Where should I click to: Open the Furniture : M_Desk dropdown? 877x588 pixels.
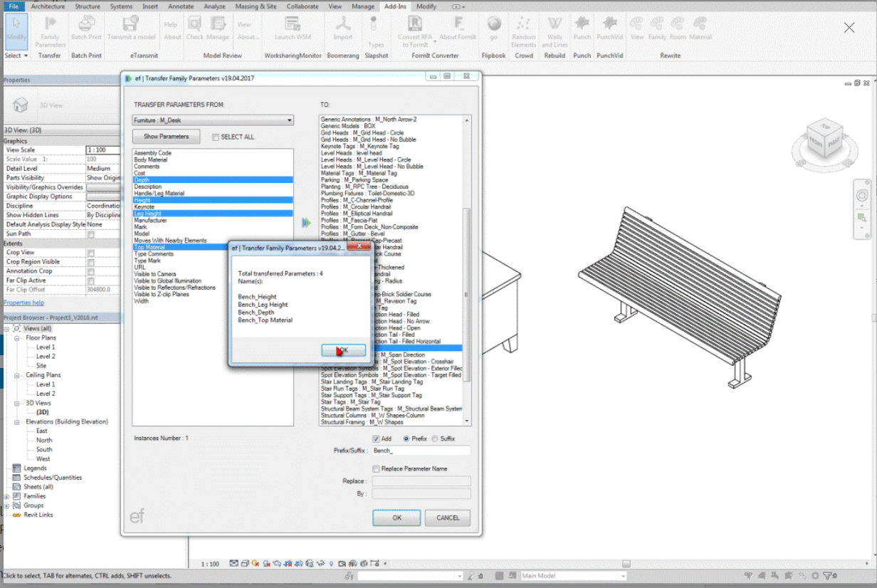point(213,120)
